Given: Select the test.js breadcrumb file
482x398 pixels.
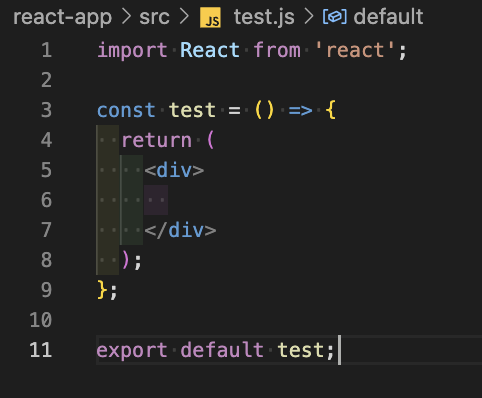Looking at the screenshot, I should [x=264, y=17].
